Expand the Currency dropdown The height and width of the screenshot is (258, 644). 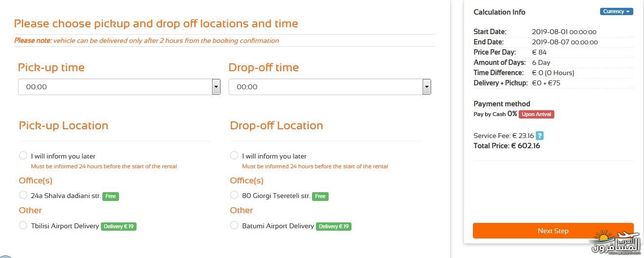[x=616, y=12]
